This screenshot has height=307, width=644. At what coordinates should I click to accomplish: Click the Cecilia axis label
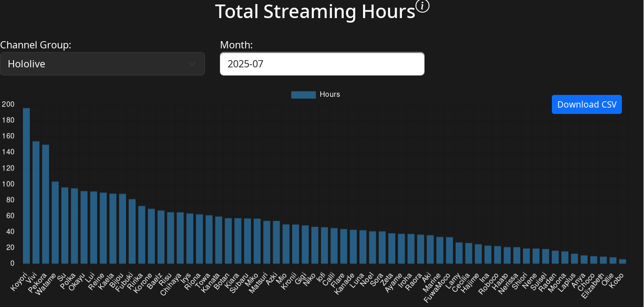(461, 282)
